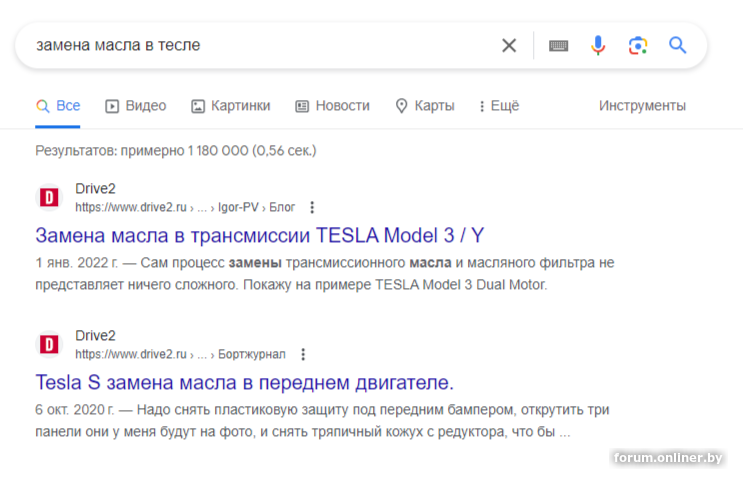
Task: Click the blue magnifier search button
Action: click(677, 45)
